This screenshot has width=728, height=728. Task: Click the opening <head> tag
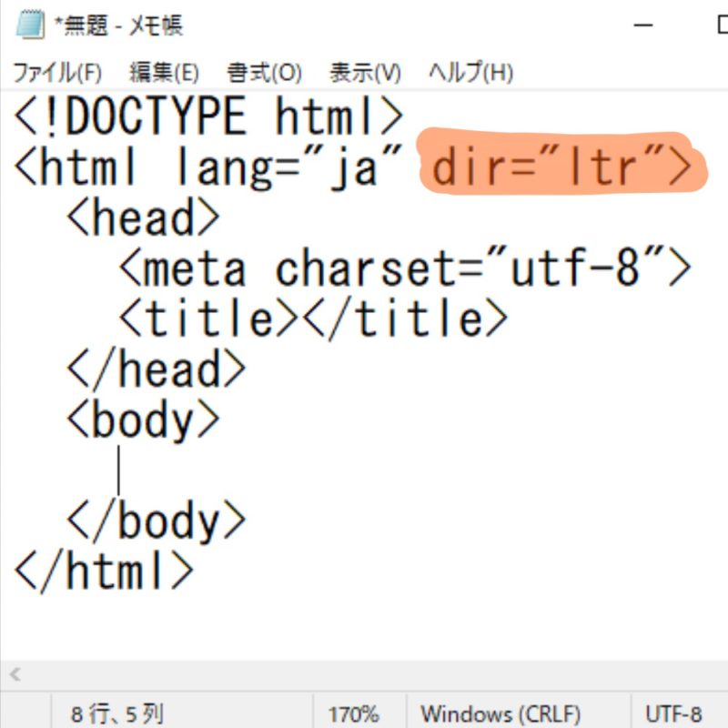pos(143,217)
